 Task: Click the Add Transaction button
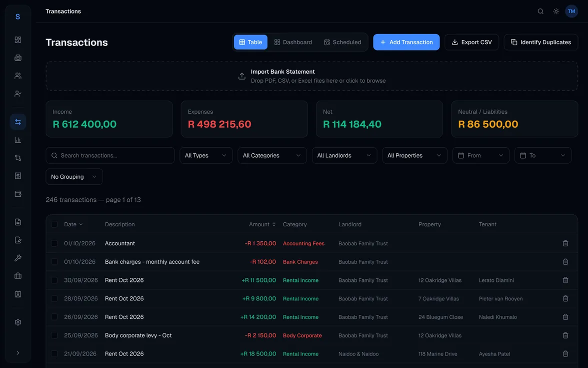tap(406, 42)
